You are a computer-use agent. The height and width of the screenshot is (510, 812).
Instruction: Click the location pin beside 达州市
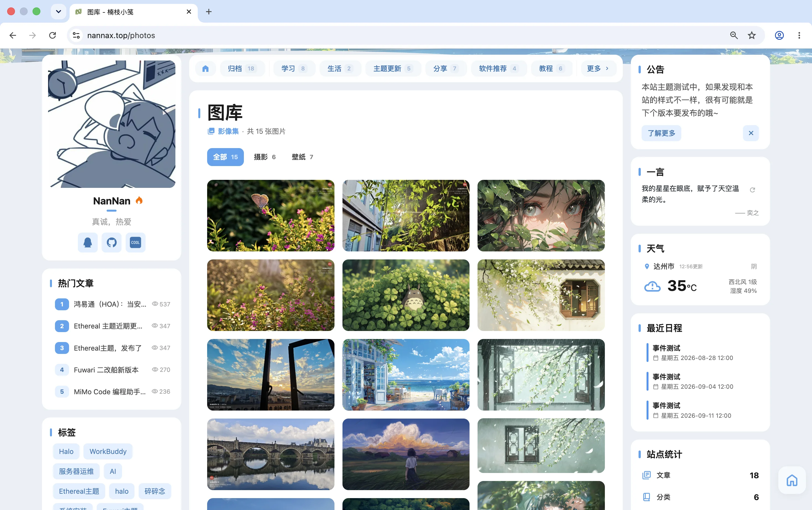pyautogui.click(x=647, y=267)
